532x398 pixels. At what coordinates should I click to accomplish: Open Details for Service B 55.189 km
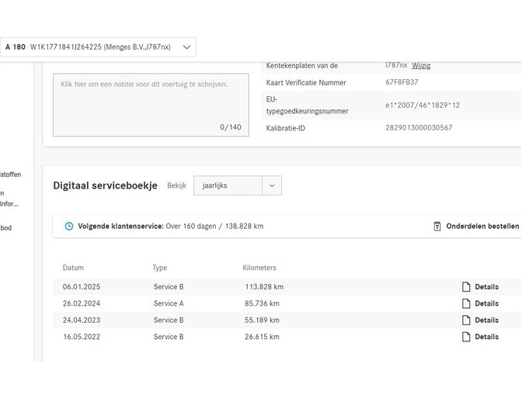tap(486, 320)
